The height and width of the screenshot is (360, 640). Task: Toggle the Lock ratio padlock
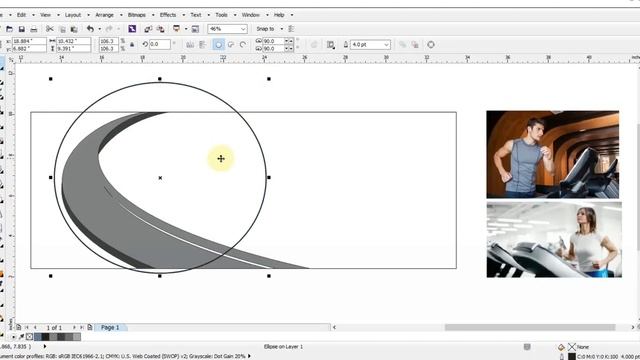[132, 45]
